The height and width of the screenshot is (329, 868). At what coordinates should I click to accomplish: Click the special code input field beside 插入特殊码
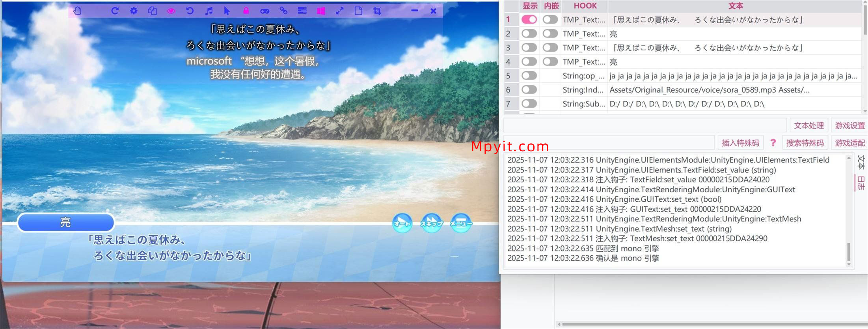(609, 143)
